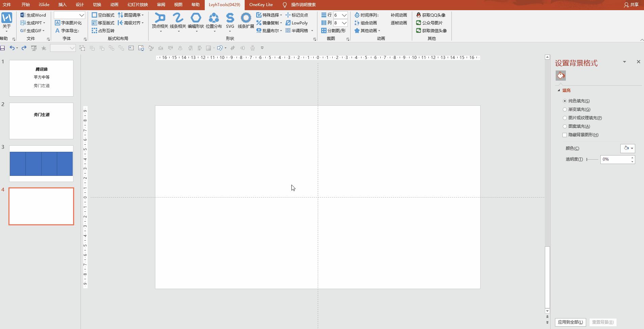Collapse the 填充 section
The height and width of the screenshot is (329, 644).
tap(559, 90)
